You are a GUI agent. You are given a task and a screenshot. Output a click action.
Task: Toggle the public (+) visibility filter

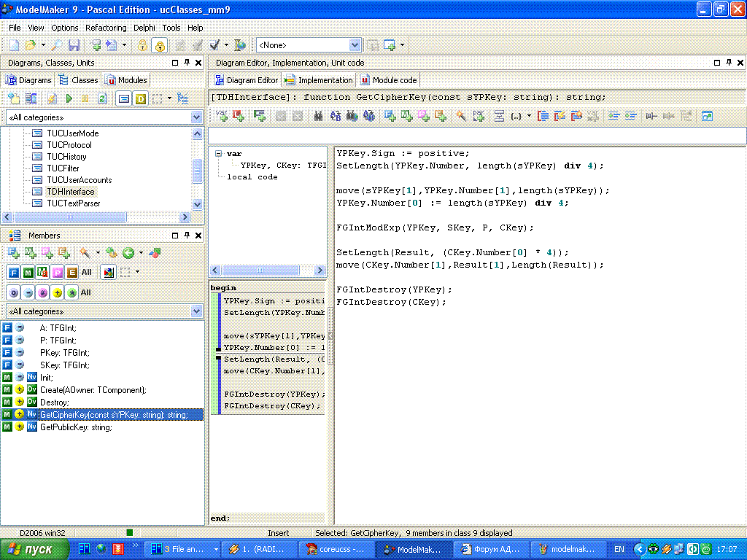click(57, 292)
